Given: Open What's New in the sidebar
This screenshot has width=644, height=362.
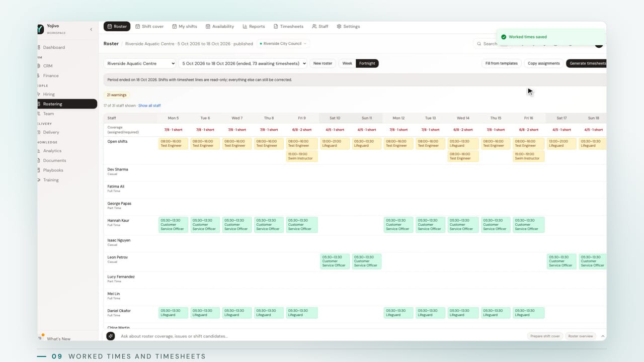Looking at the screenshot, I should point(58,339).
